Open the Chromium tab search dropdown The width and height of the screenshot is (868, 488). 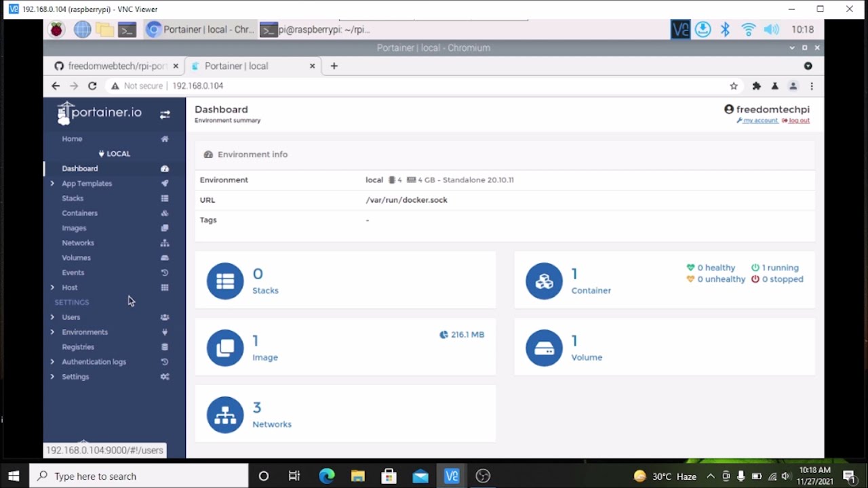[x=808, y=66]
